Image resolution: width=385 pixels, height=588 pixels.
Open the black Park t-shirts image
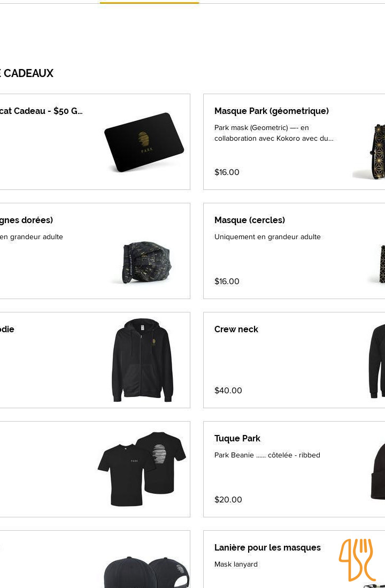142,469
